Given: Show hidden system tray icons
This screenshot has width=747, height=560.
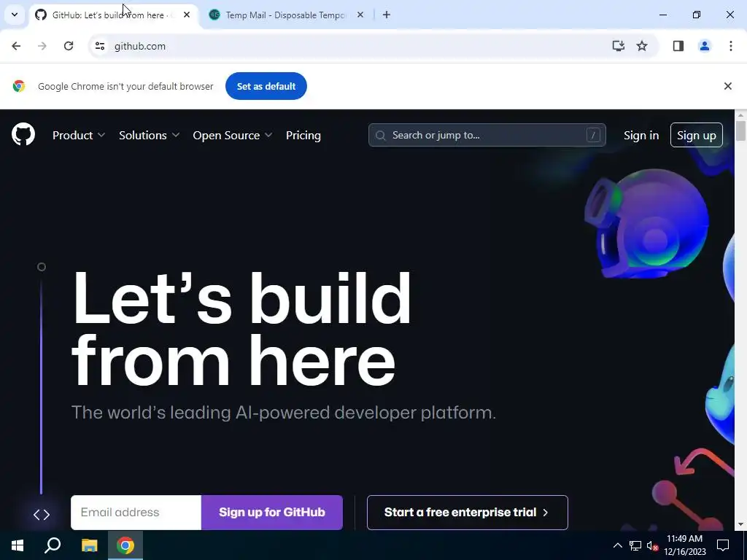Looking at the screenshot, I should [617, 545].
